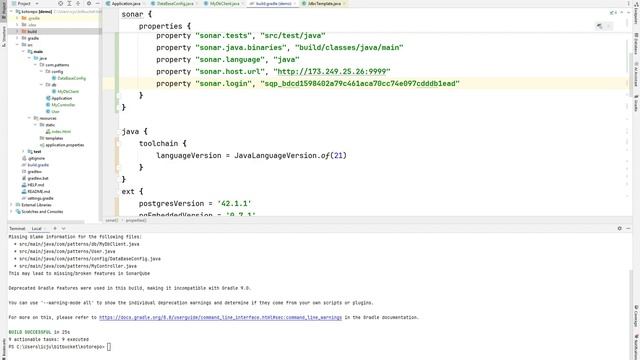Click the sonar{} breadcrumb below the editor
The width and height of the screenshot is (640, 360).
tap(111, 220)
